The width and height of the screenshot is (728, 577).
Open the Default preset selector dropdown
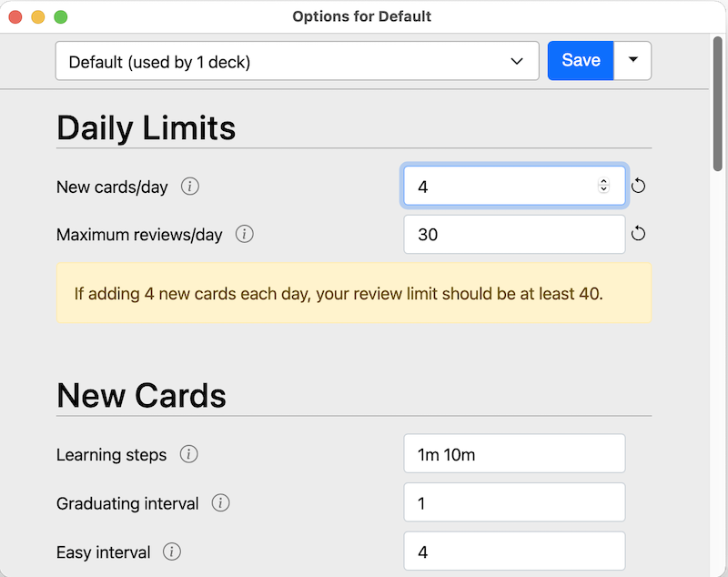(x=297, y=61)
